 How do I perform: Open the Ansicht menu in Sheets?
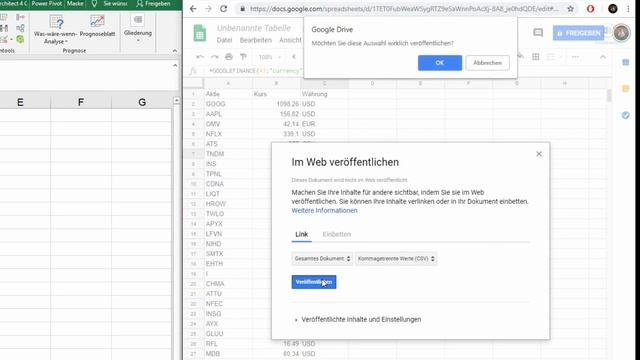pyautogui.click(x=290, y=40)
